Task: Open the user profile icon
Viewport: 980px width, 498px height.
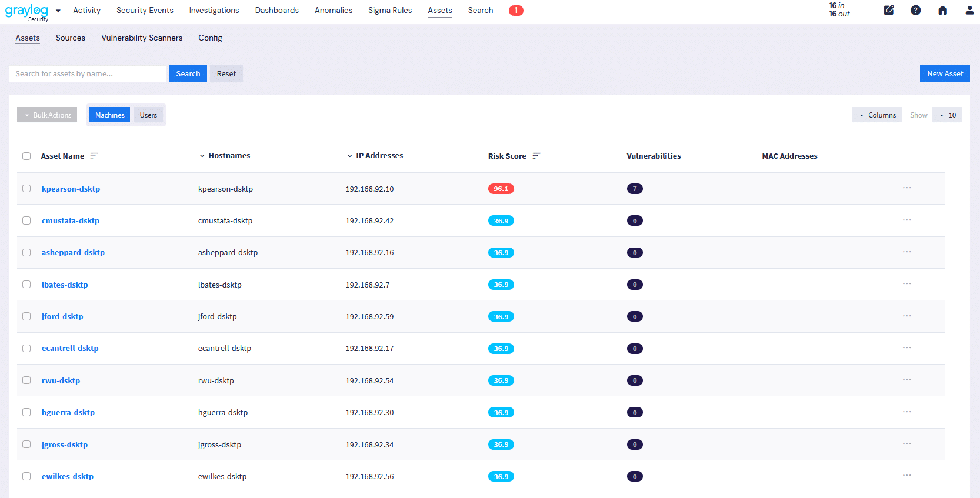Action: tap(969, 10)
